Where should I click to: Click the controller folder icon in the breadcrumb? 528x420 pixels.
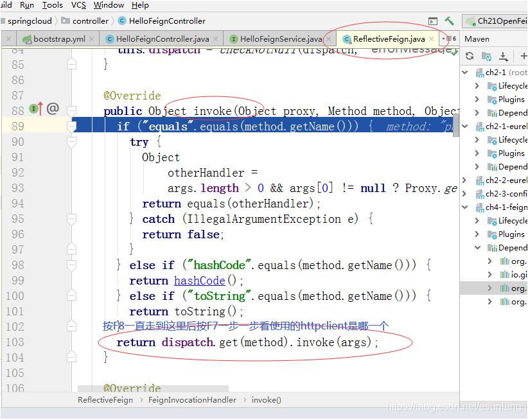point(66,21)
